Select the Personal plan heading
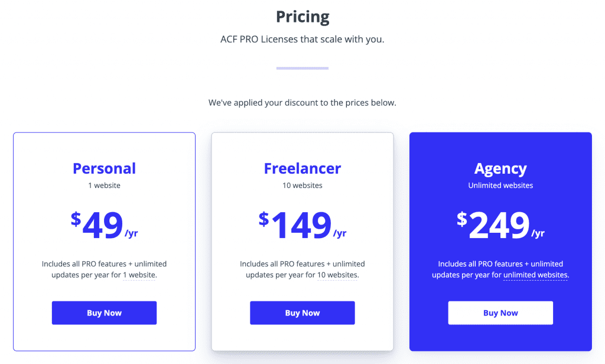The image size is (605, 364). coord(104,168)
